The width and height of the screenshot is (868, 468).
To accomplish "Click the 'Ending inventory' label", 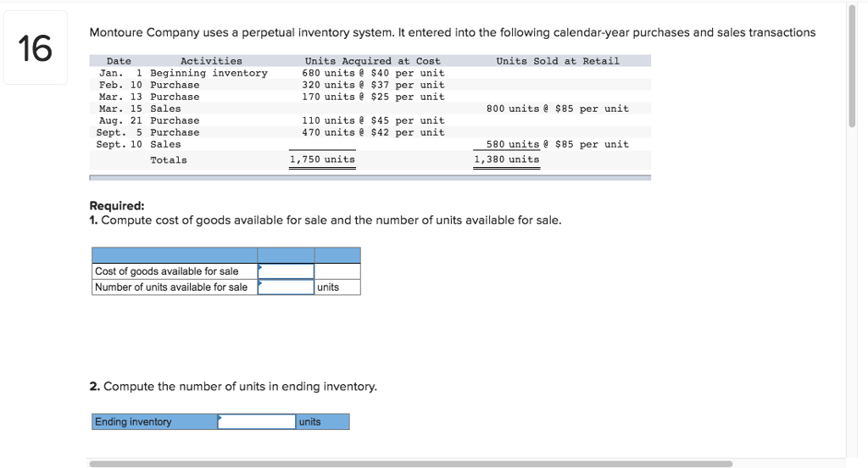I will pyautogui.click(x=133, y=421).
